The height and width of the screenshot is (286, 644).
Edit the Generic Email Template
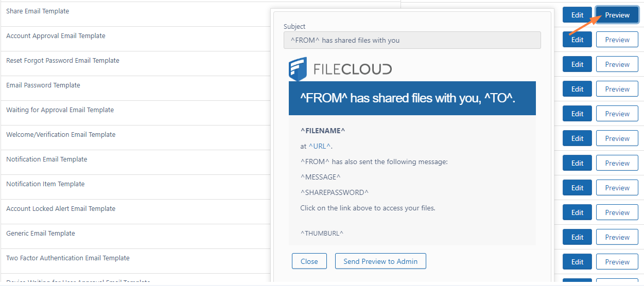coord(577,237)
